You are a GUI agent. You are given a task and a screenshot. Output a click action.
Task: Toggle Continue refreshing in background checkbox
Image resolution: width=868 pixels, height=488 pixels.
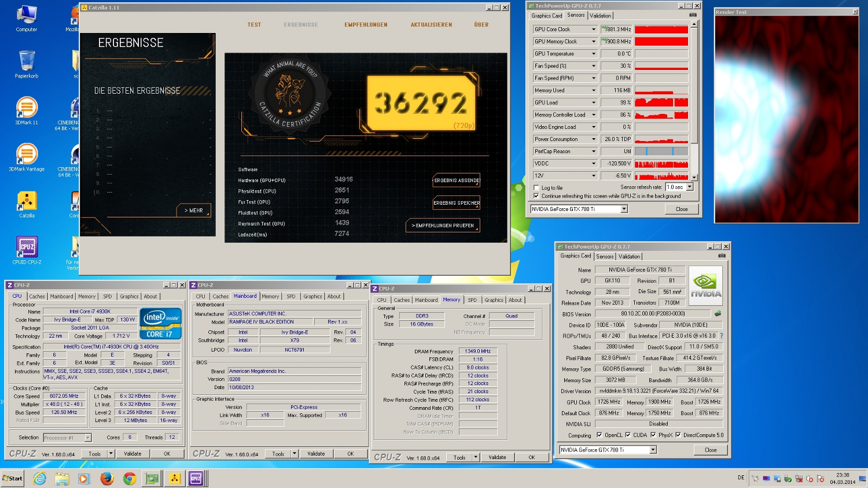[x=536, y=195]
